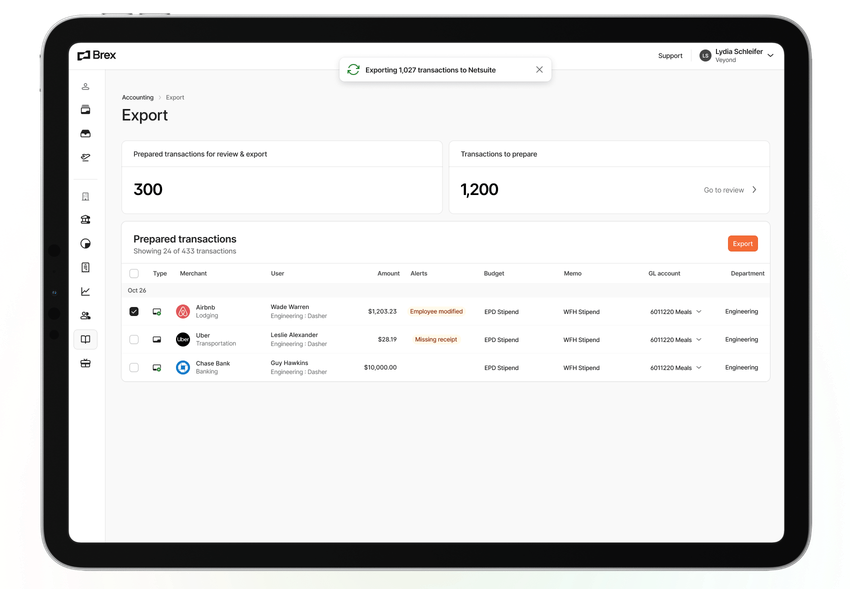
Task: Check the Uber transaction checkbox
Action: [134, 340]
